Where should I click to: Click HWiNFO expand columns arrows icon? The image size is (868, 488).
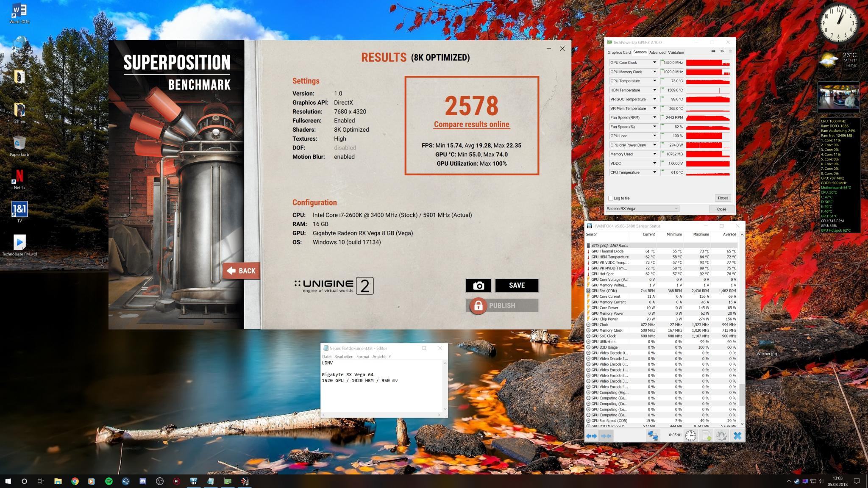(591, 435)
